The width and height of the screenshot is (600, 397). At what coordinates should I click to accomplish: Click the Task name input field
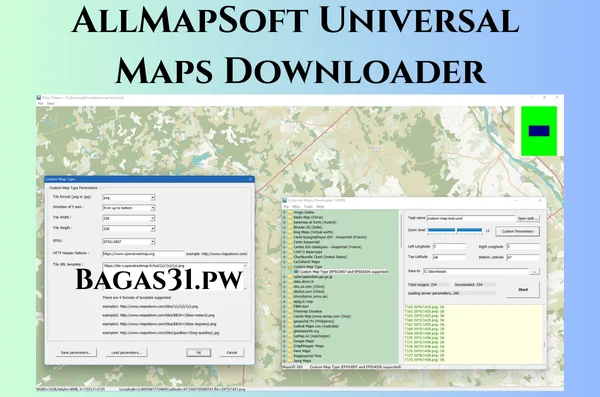tap(471, 218)
